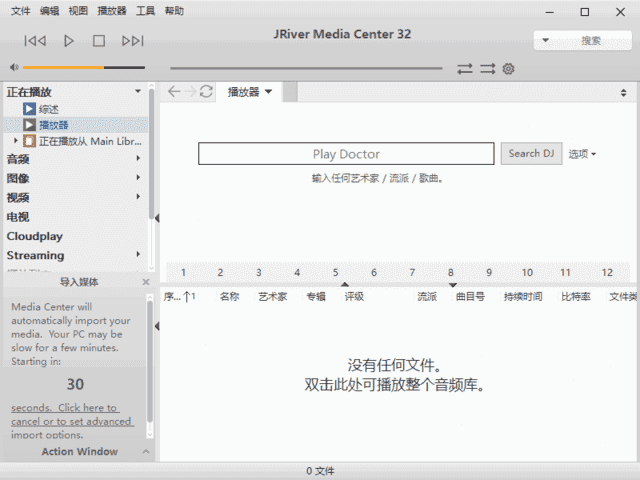Click the Search DJ button

click(x=531, y=154)
